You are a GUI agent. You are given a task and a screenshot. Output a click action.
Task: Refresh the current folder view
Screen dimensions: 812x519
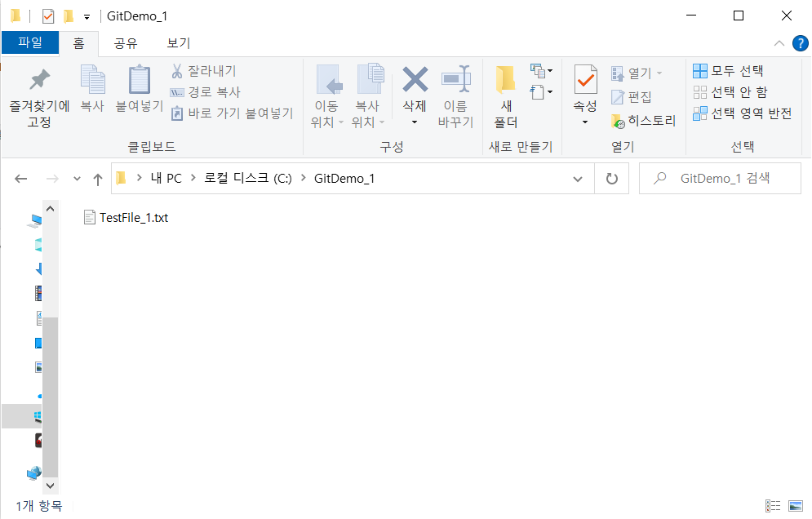[x=611, y=179]
